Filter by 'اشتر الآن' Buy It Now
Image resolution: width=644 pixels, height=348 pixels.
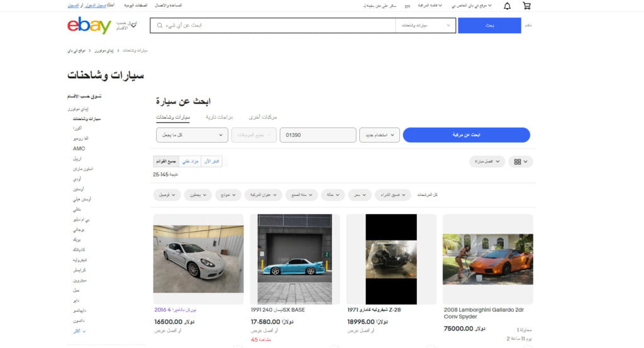coord(213,161)
